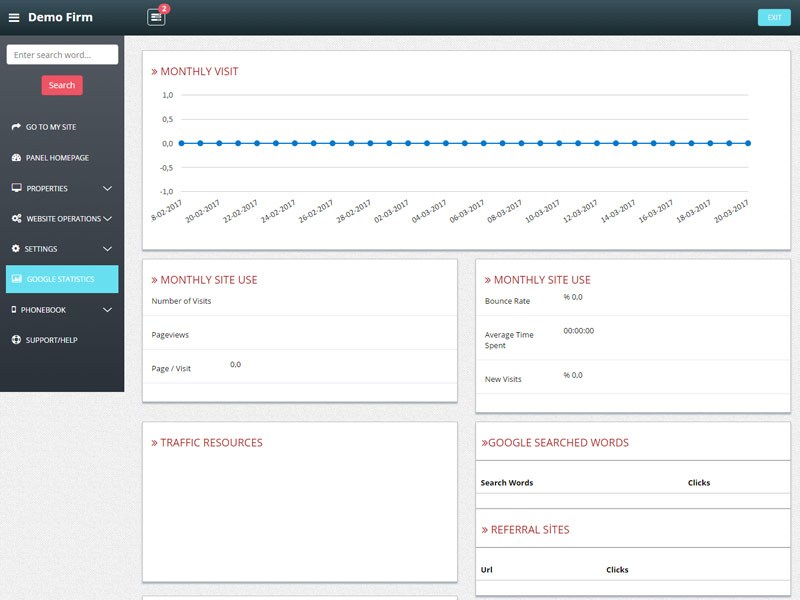Click the gears icon for Website Operations
Image resolution: width=800 pixels, height=600 pixels.
pos(16,218)
